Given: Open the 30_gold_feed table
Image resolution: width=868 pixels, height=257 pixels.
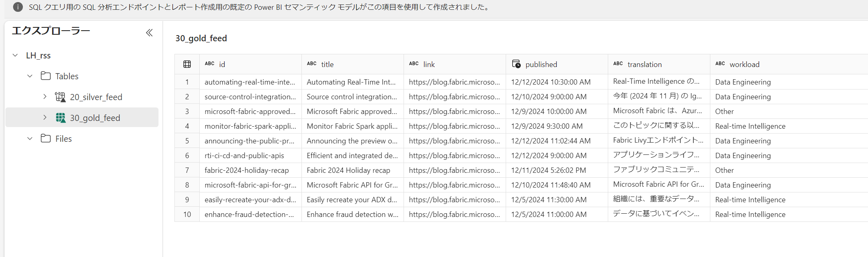Looking at the screenshot, I should 95,118.
